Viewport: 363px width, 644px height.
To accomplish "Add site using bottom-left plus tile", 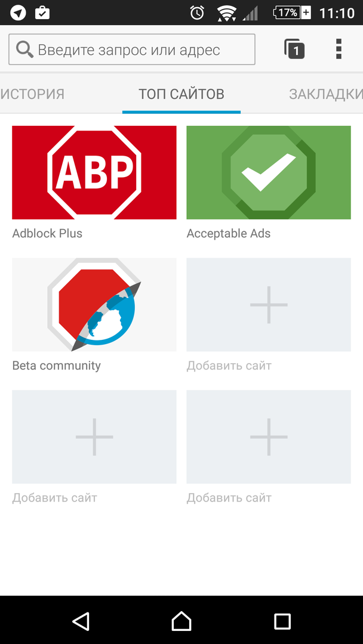I will (x=94, y=436).
